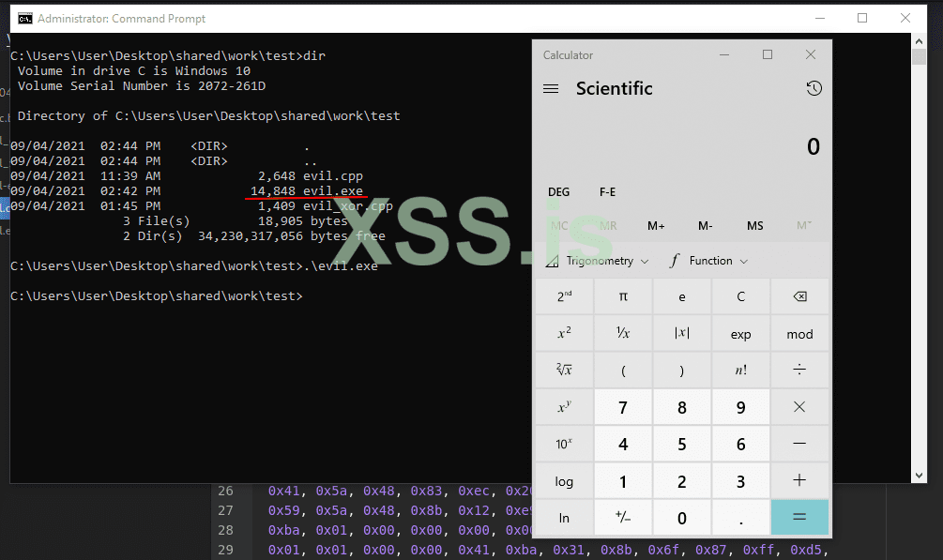Click the open parenthesis key
Screen dimensions: 943x560
(x=623, y=370)
